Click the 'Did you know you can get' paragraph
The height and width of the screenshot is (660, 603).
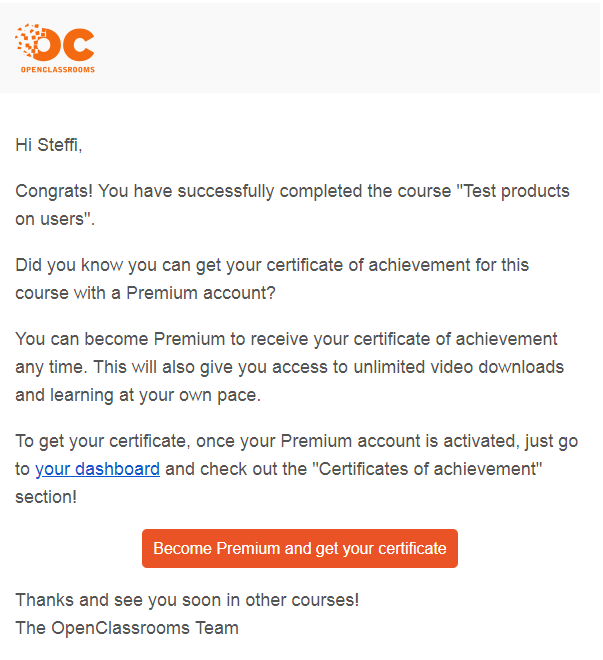[x=272, y=279]
